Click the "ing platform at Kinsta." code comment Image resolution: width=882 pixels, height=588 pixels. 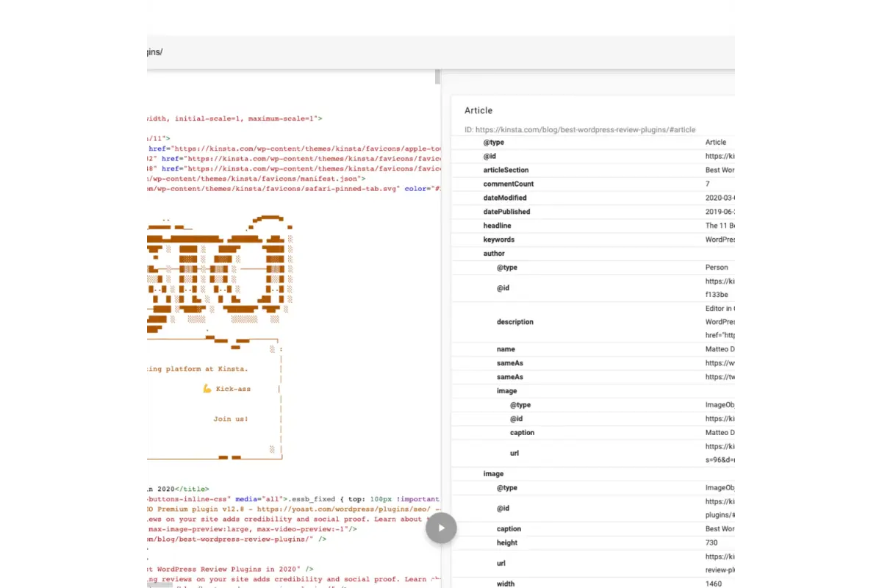tap(198, 369)
